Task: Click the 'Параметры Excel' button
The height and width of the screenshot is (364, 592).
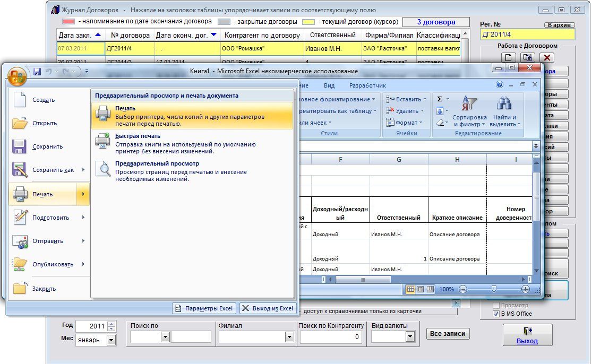Action: point(204,308)
